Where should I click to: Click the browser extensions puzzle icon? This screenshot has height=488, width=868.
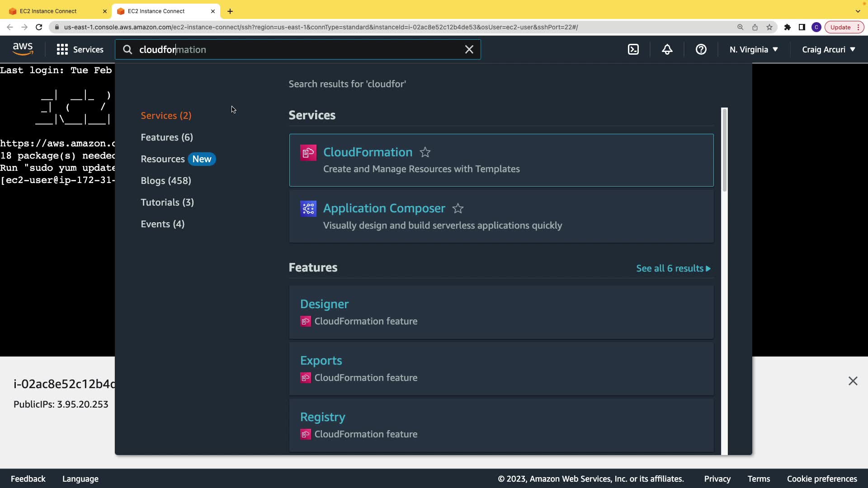(x=788, y=27)
